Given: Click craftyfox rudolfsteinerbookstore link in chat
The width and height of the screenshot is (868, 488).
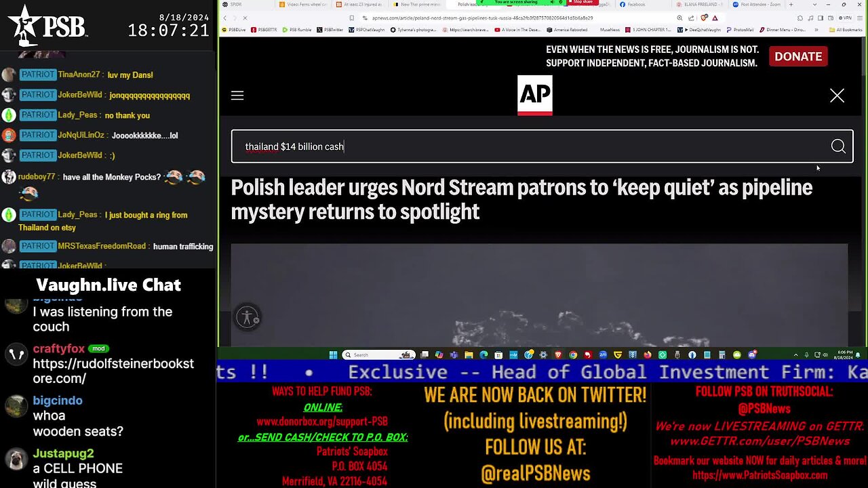Looking at the screenshot, I should [113, 371].
